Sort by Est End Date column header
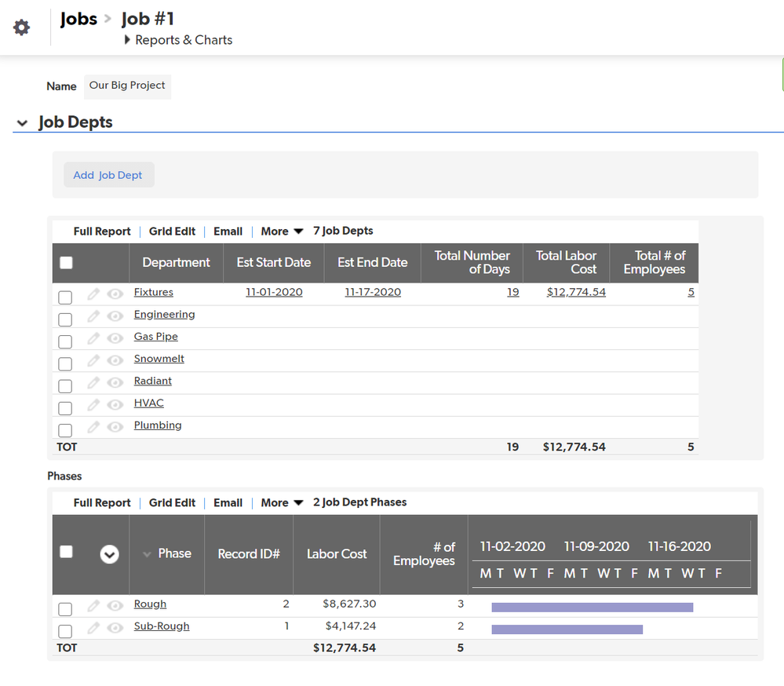784x686 pixels. 373,262
